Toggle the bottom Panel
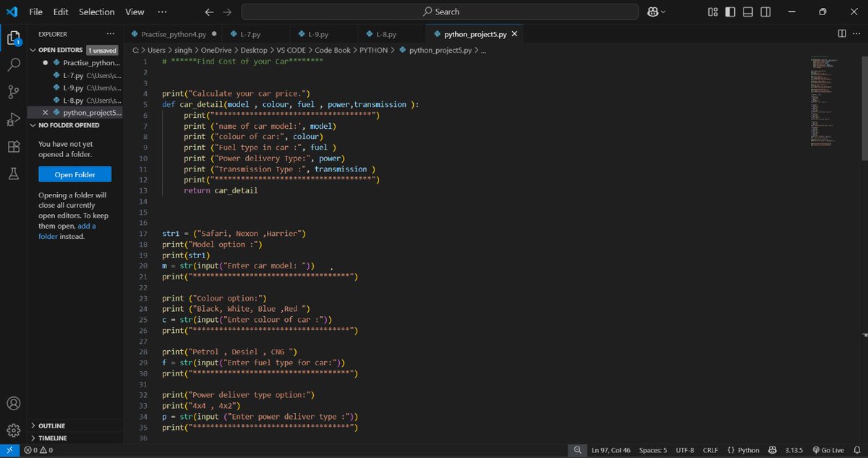868x458 pixels. pyautogui.click(x=748, y=12)
